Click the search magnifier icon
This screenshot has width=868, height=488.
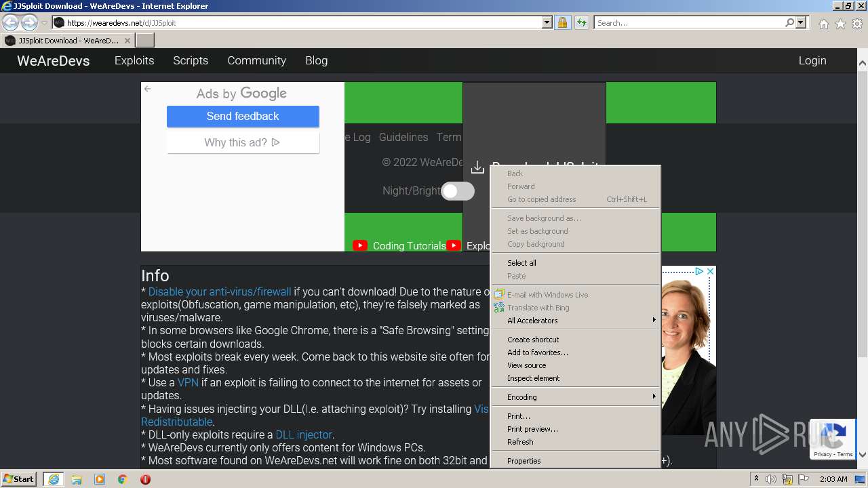click(789, 22)
